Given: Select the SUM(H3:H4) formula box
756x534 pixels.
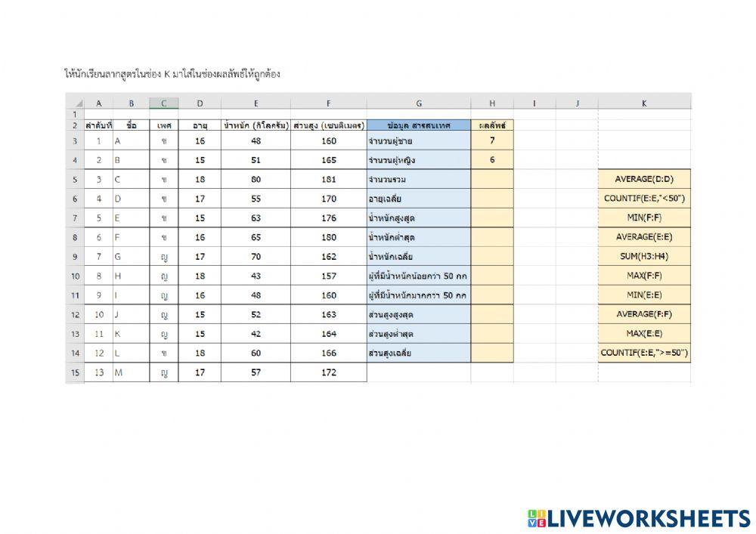Looking at the screenshot, I should (x=643, y=256).
